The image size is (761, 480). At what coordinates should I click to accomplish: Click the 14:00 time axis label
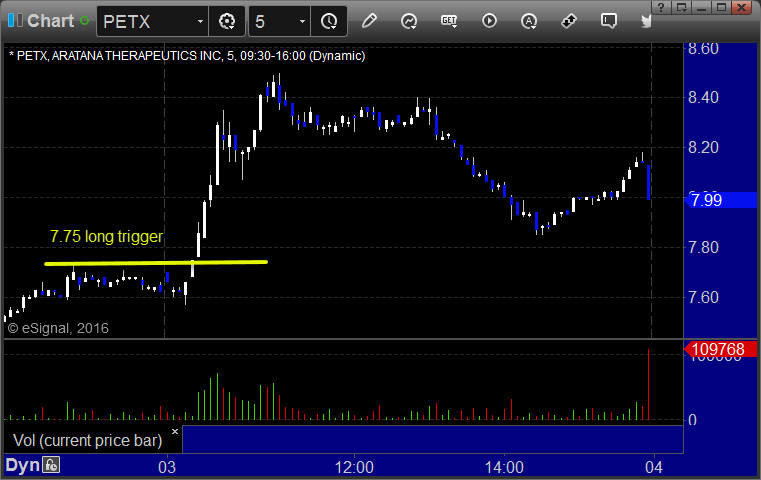coord(504,467)
